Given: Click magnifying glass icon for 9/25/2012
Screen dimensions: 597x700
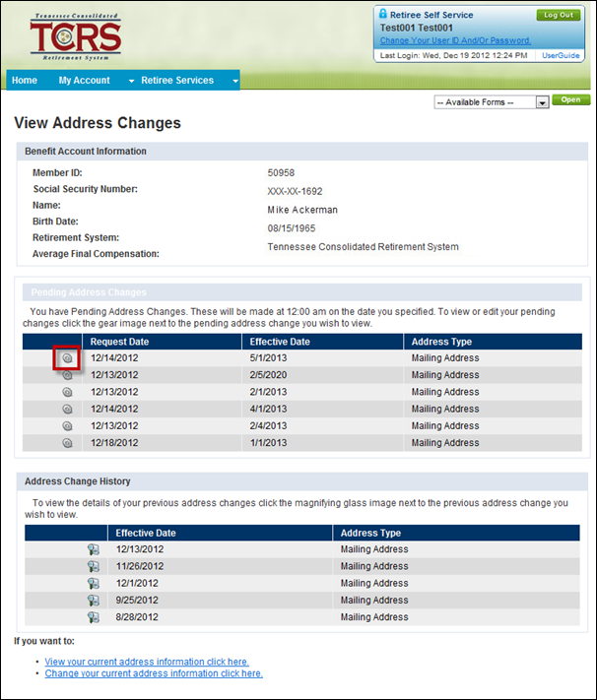Looking at the screenshot, I should coord(93,601).
